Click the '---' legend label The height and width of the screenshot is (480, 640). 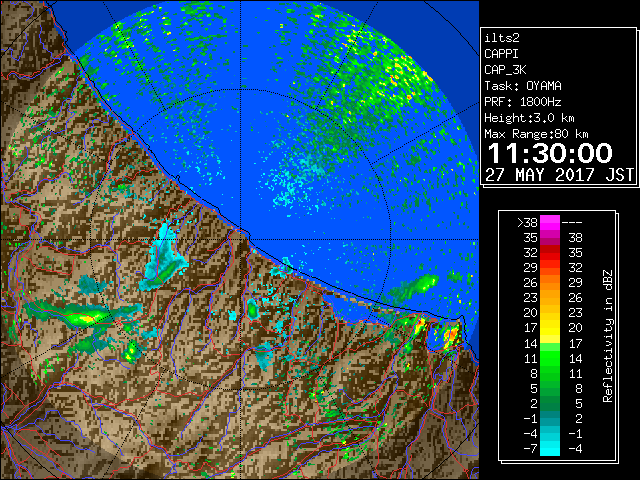point(572,223)
